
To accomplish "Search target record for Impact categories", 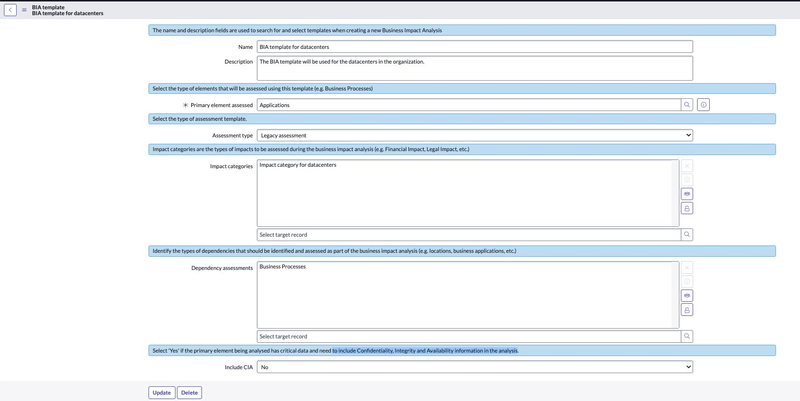I will [687, 235].
